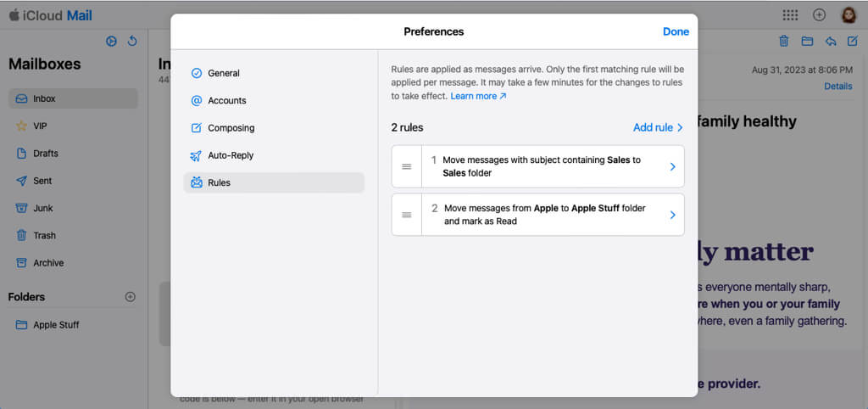The height and width of the screenshot is (409, 868).
Task: Open the Composing preferences section
Action: click(231, 128)
